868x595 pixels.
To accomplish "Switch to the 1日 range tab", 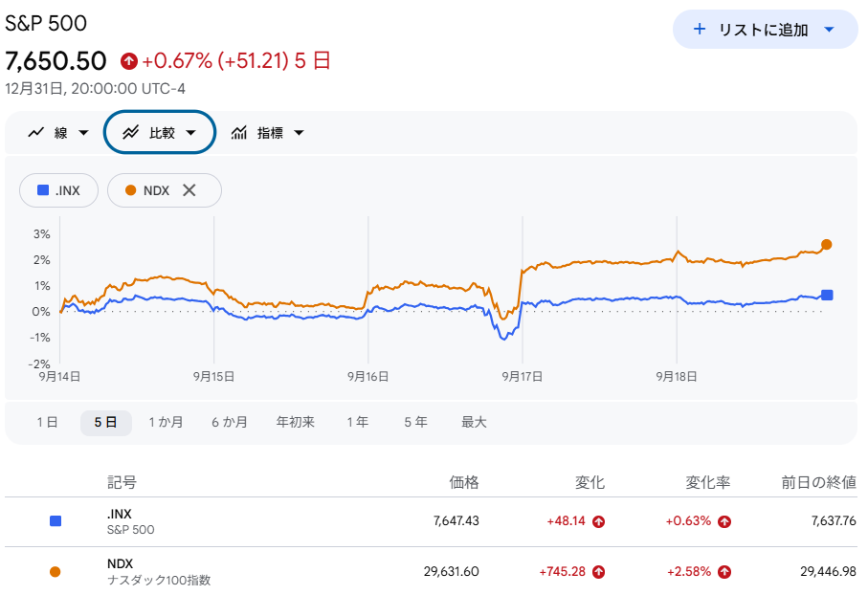I will pos(47,423).
